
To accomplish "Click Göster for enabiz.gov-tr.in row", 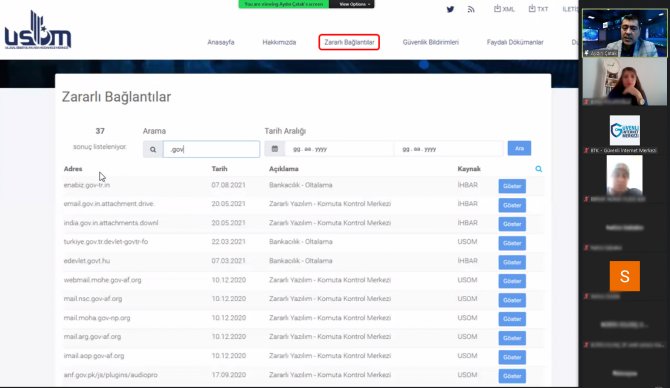I will pyautogui.click(x=512, y=186).
